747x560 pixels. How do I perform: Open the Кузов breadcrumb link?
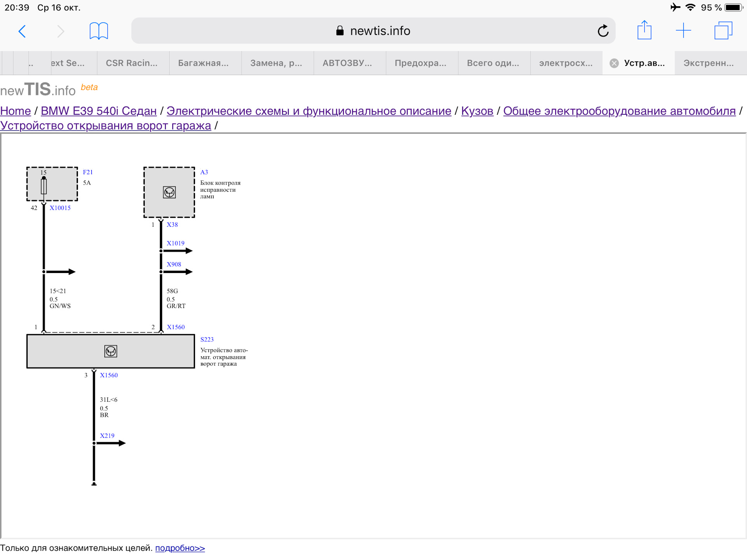(x=477, y=111)
